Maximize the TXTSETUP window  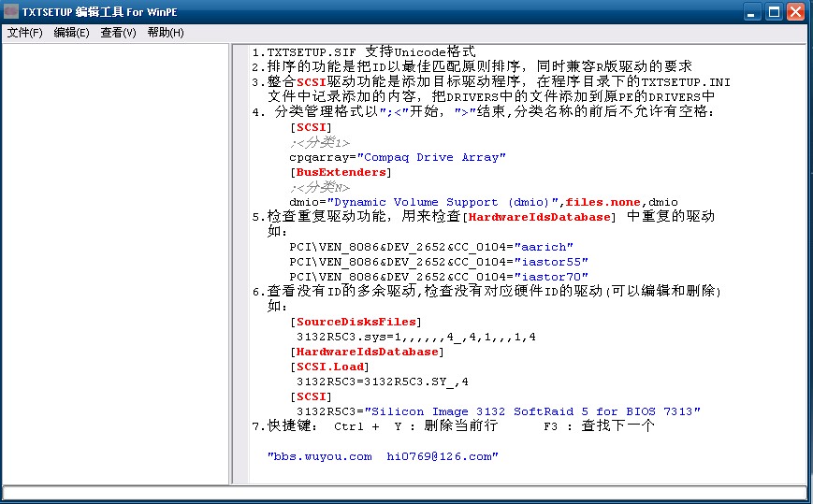click(x=774, y=12)
